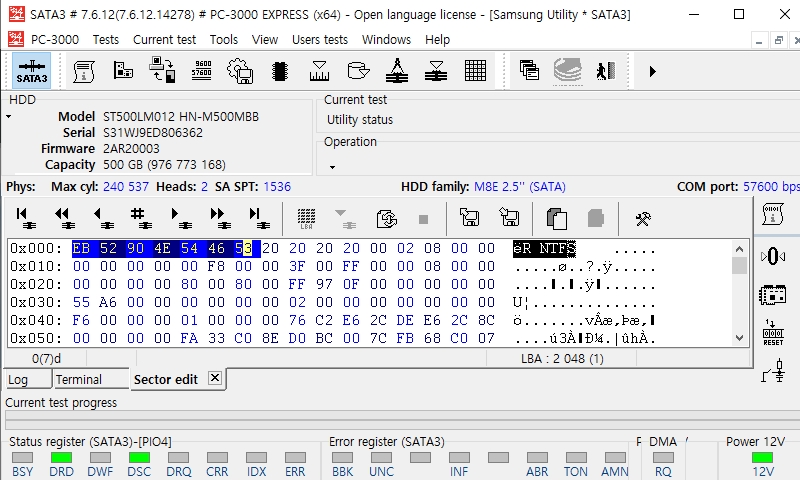The image size is (800, 480).
Task: Click the hex view scroll up arrow
Action: [x=739, y=249]
